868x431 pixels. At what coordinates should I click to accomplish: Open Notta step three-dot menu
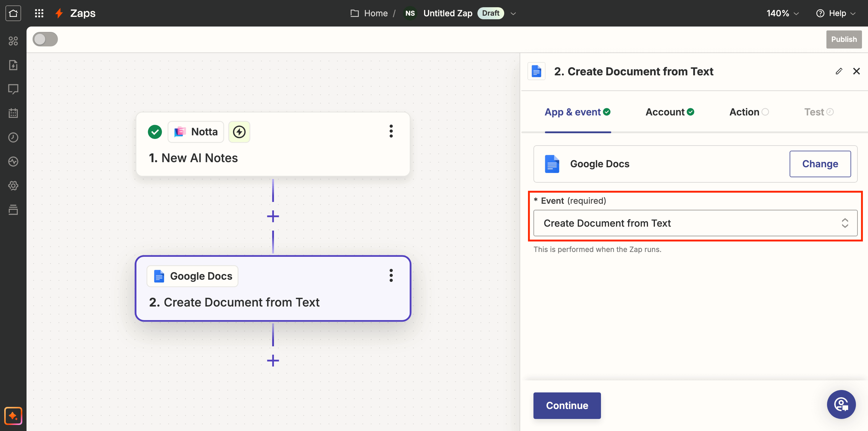[x=391, y=131]
